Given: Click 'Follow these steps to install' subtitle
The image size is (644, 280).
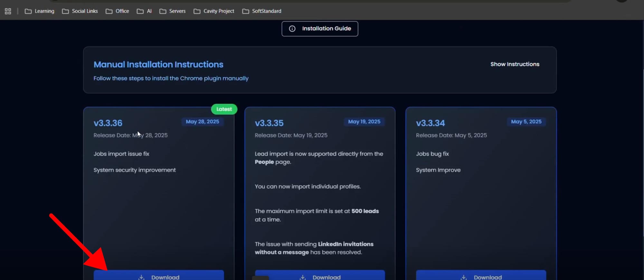Looking at the screenshot, I should [x=171, y=78].
